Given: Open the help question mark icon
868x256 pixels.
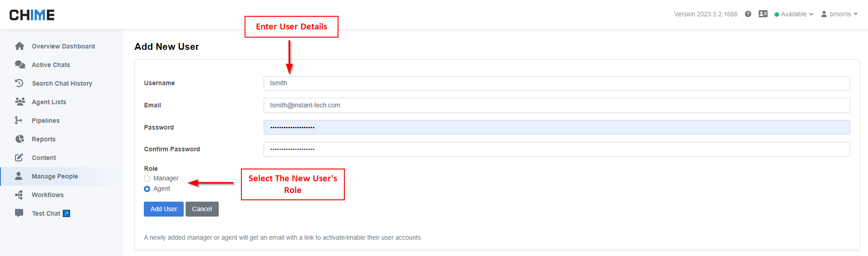Looking at the screenshot, I should [748, 14].
